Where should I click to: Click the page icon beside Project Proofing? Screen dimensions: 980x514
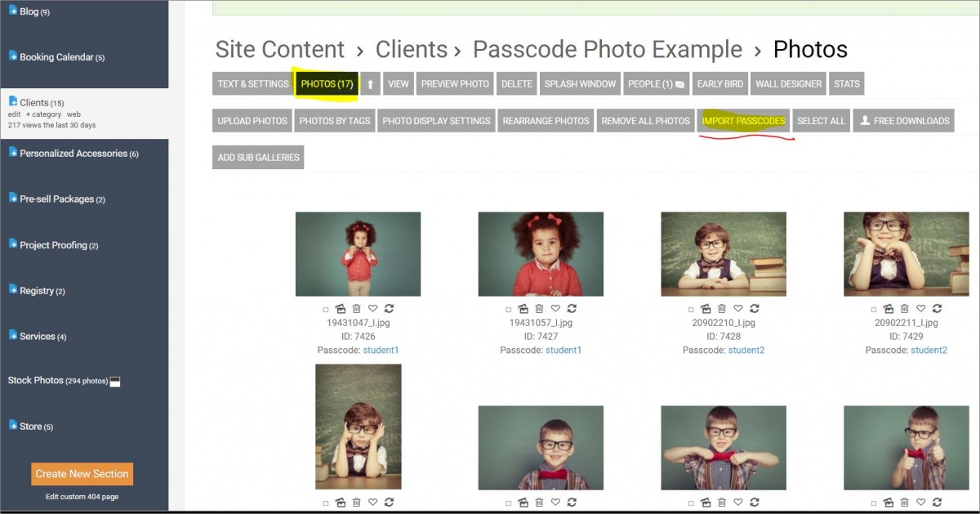(13, 244)
